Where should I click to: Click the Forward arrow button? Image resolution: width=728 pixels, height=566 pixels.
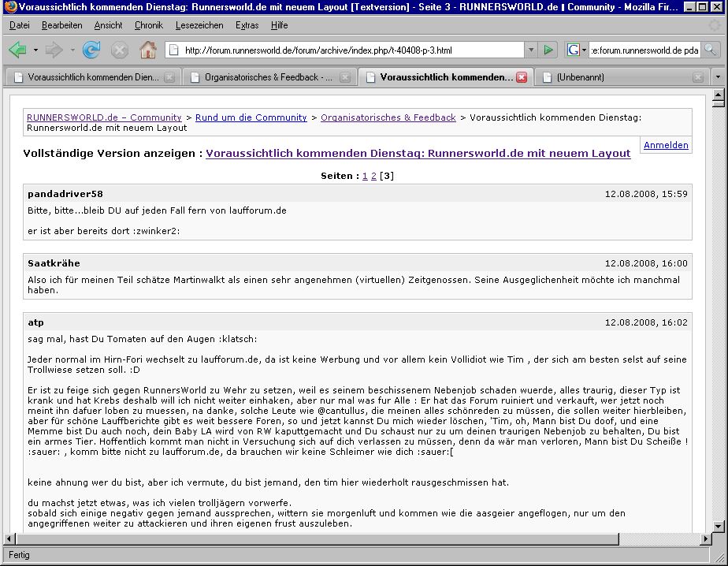point(54,50)
